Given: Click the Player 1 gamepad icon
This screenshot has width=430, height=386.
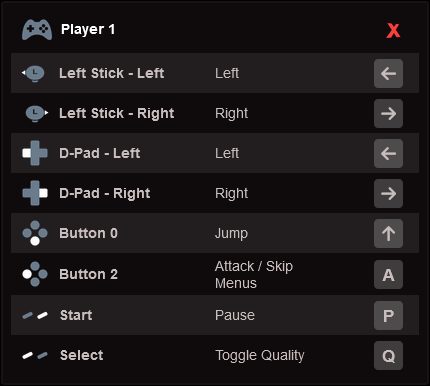Looking at the screenshot, I should pyautogui.click(x=37, y=30).
